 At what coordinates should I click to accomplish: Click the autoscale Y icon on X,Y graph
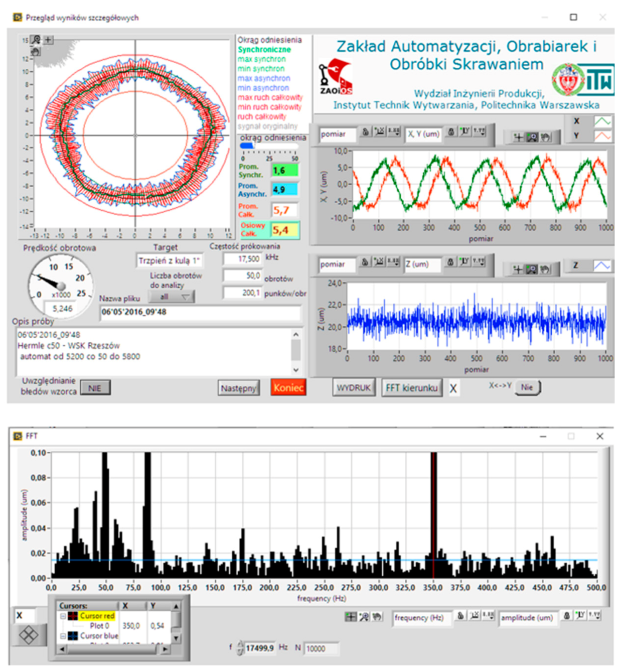pos(465,133)
